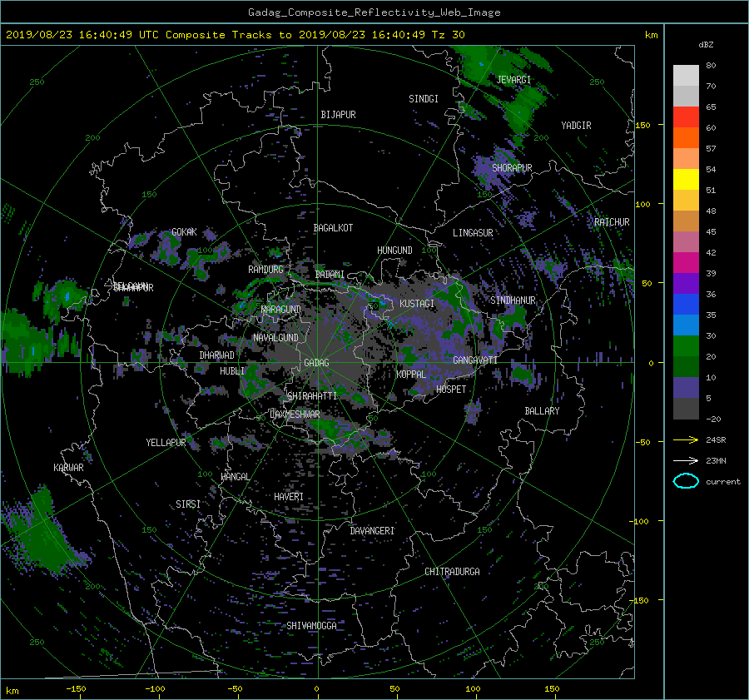Select the green 30 dBZ color swatch
Screen dimensions: 749x700
[686, 346]
